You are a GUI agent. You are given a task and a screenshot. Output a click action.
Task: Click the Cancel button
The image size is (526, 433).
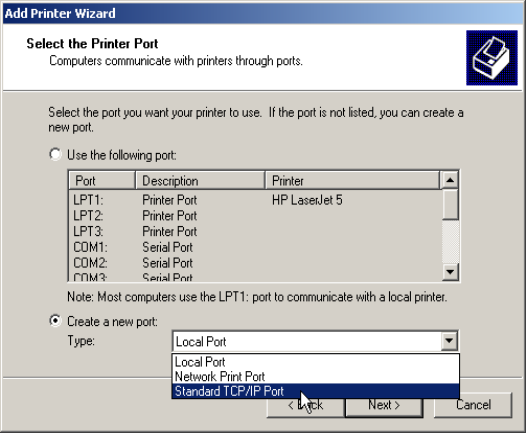[x=473, y=405]
